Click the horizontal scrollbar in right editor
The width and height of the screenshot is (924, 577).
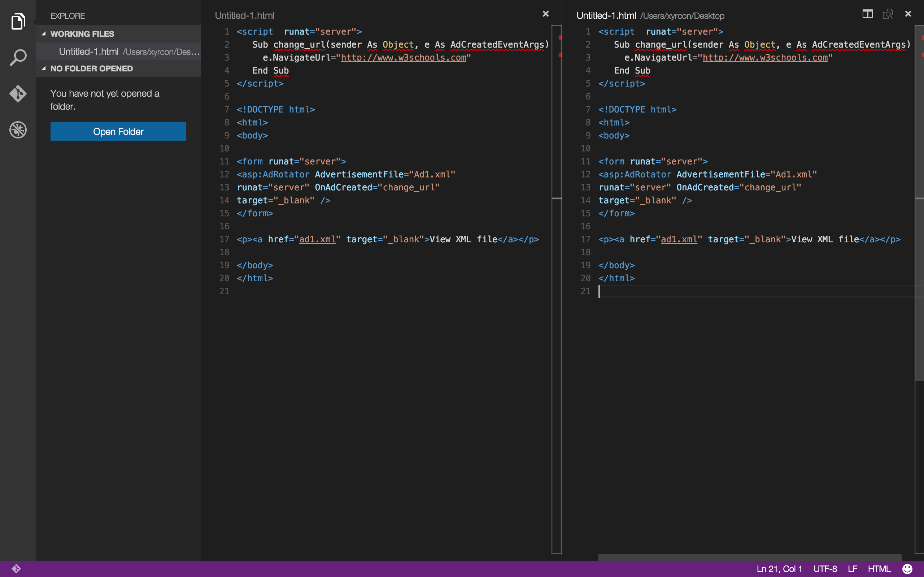(x=749, y=557)
